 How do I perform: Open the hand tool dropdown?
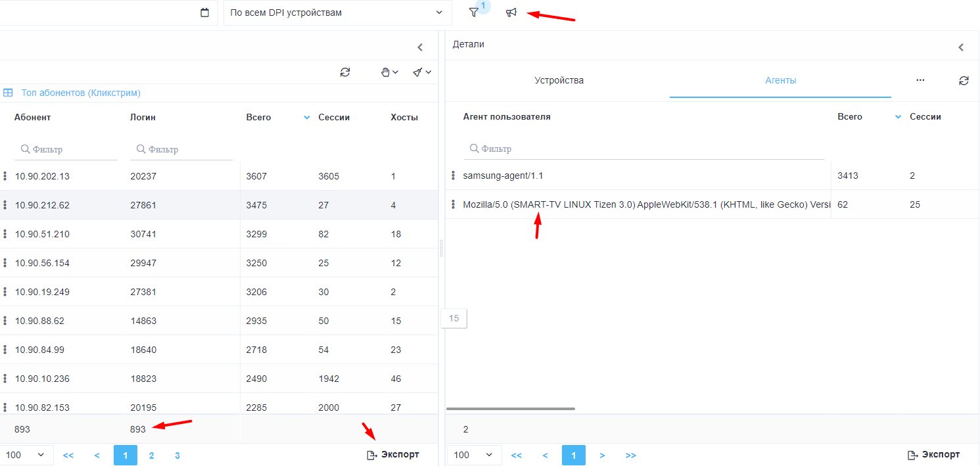coord(390,72)
